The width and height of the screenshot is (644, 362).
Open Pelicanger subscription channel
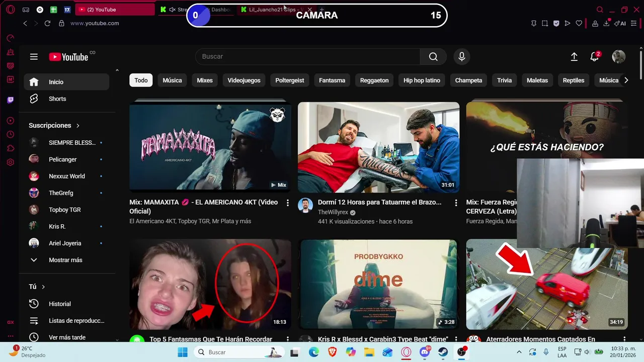(x=66, y=159)
